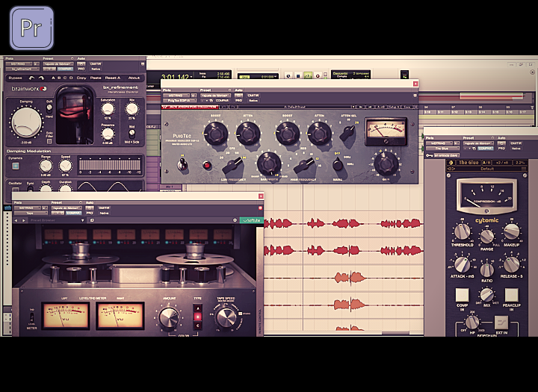Viewport: 538px width, 392px height.
Task: Click the redo arrow in bx_refinement
Action: tap(41, 78)
